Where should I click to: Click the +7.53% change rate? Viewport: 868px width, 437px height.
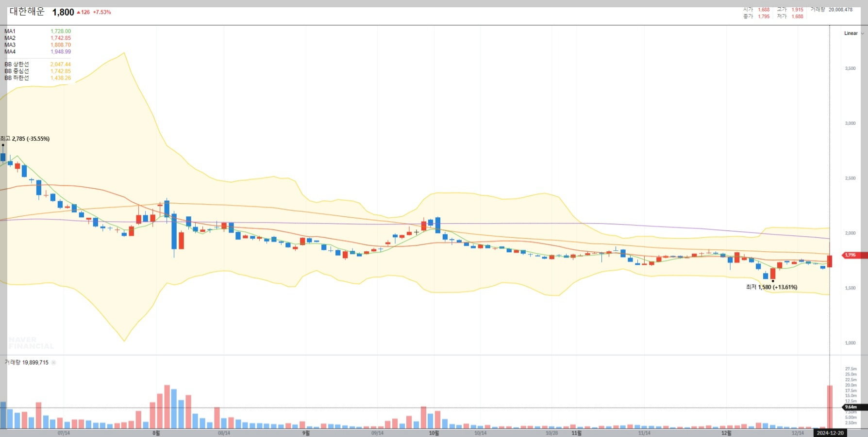tap(102, 12)
